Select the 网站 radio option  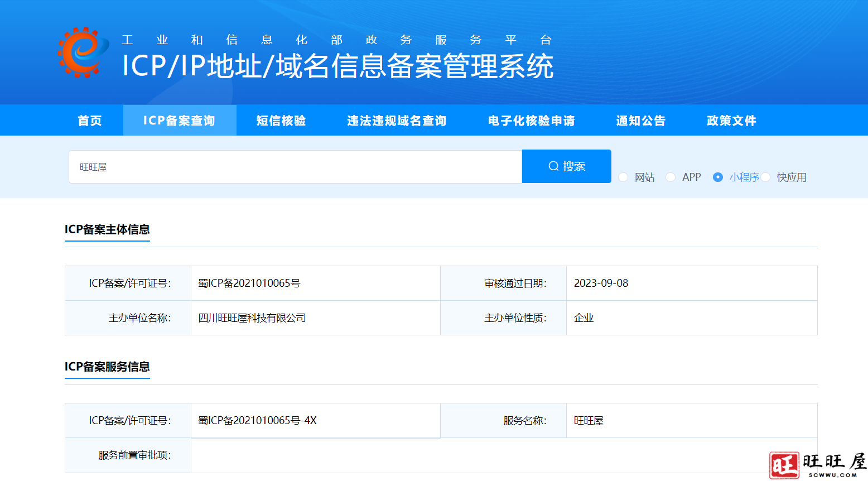coord(623,177)
